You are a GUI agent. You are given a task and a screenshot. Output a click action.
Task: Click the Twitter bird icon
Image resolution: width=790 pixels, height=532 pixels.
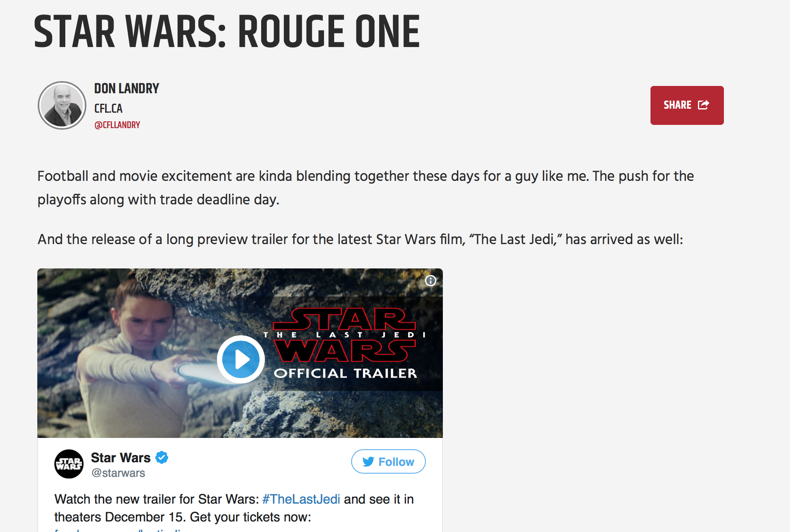click(x=368, y=462)
